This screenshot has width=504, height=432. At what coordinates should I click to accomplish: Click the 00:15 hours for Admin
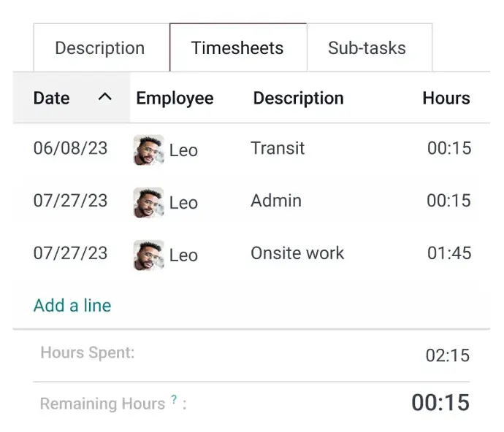pos(448,201)
